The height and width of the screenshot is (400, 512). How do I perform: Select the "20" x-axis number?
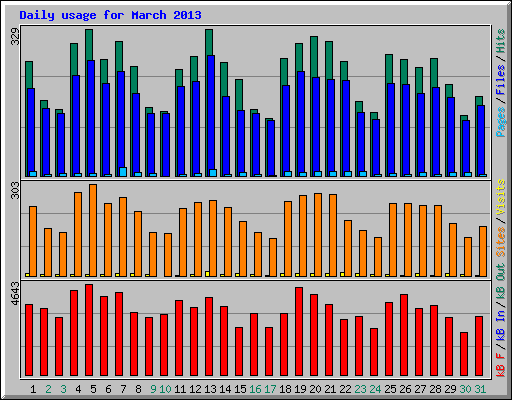[x=315, y=389]
